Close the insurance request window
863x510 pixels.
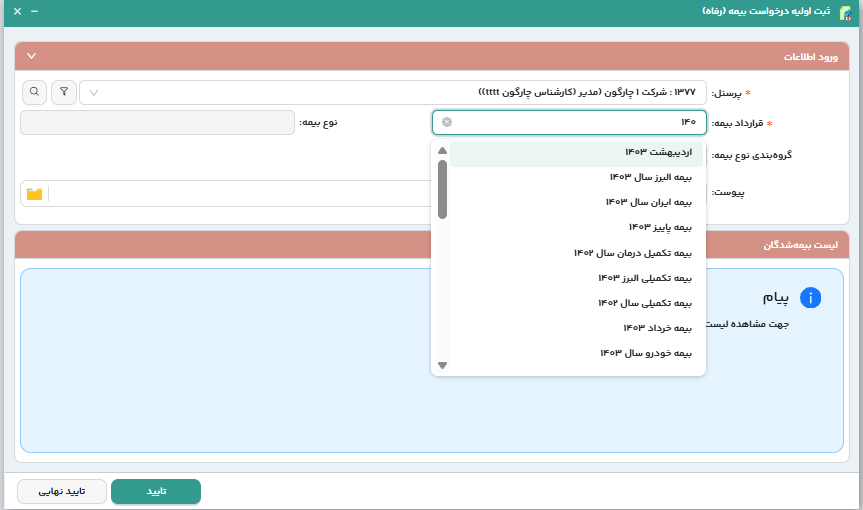17,11
